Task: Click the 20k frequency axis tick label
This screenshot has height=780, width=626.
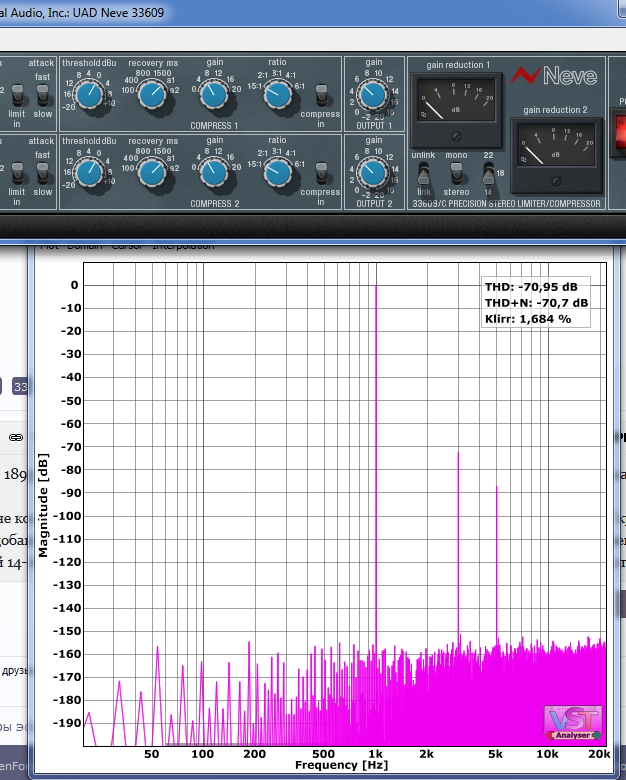Action: [x=599, y=754]
